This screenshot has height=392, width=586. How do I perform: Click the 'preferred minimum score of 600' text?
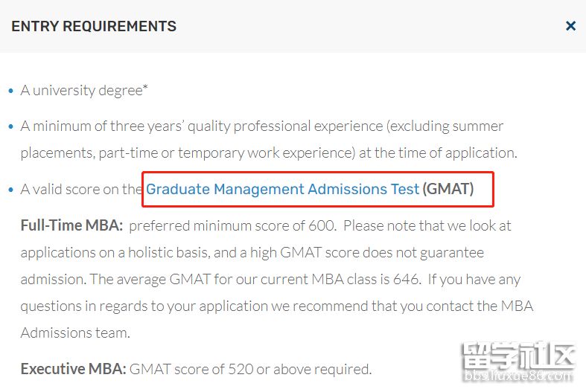click(233, 225)
